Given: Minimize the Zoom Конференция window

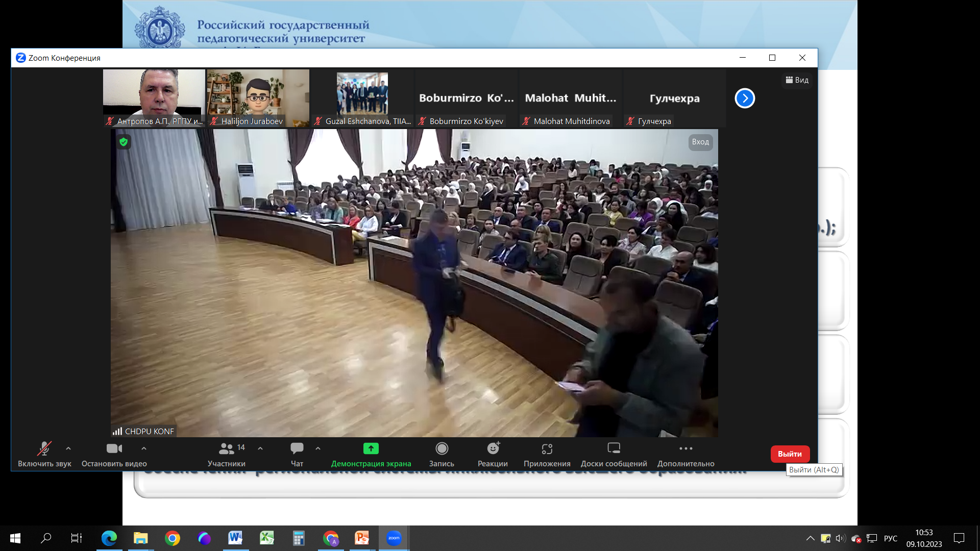Looking at the screenshot, I should click(x=743, y=58).
